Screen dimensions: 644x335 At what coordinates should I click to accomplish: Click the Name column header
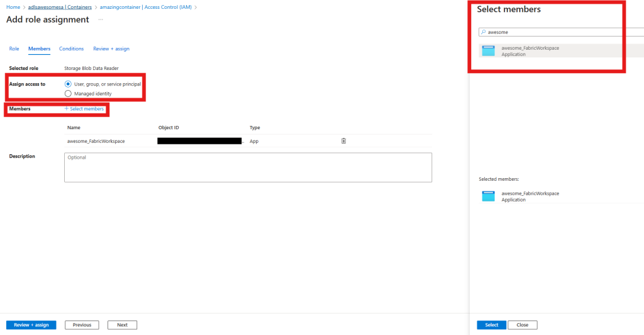pyautogui.click(x=74, y=127)
